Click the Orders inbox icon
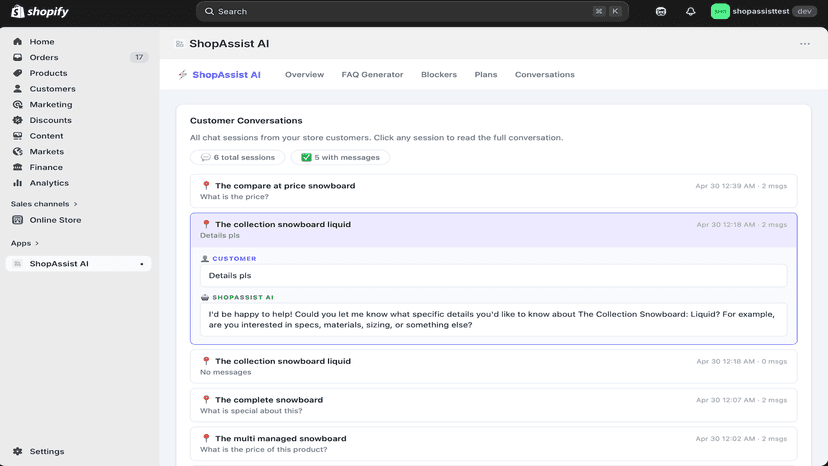This screenshot has width=828, height=466. coord(17,57)
